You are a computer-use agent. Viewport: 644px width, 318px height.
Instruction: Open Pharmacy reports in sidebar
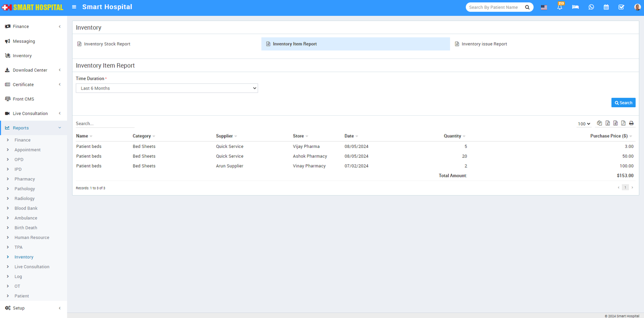coord(25,179)
